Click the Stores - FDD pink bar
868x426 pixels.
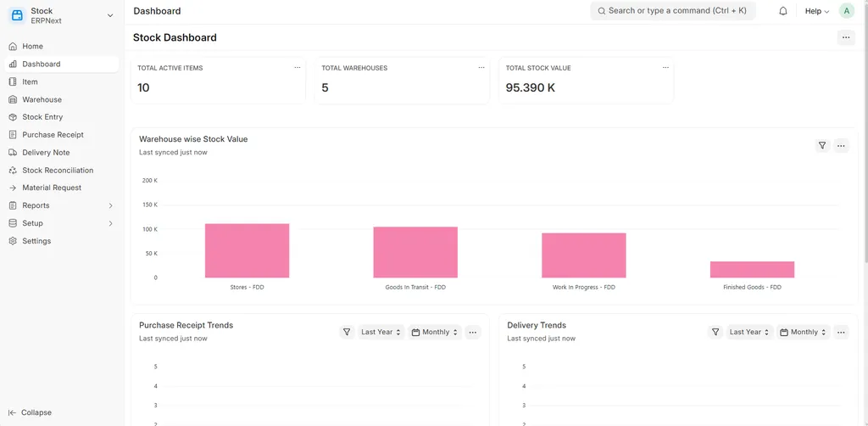pos(247,251)
